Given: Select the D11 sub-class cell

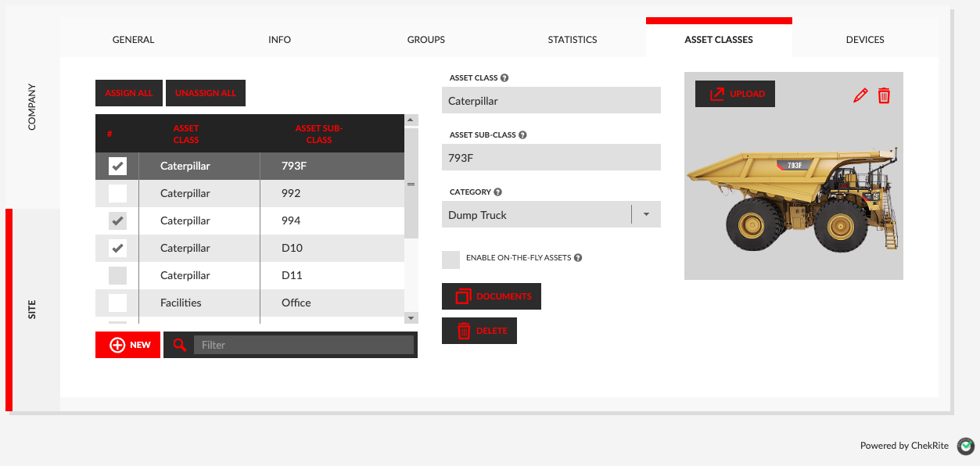Looking at the screenshot, I should [332, 275].
